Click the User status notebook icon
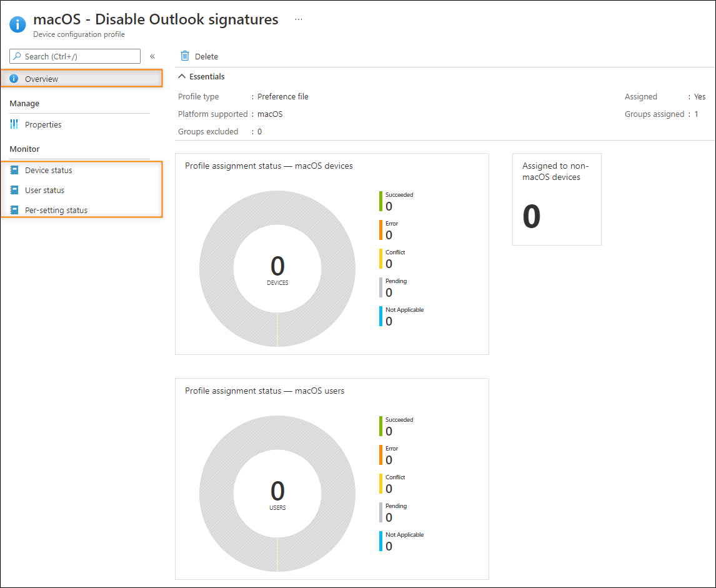Image resolution: width=716 pixels, height=588 pixels. [14, 190]
